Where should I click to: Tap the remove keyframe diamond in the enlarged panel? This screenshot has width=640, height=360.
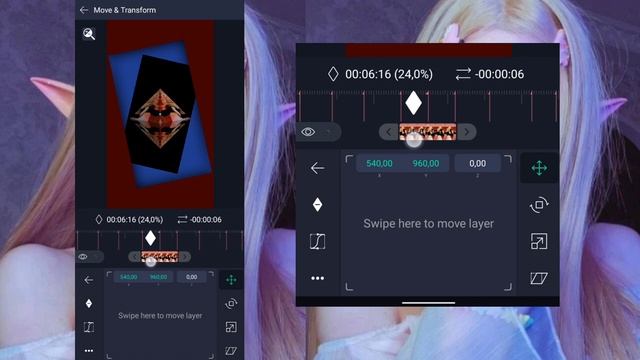coord(317,204)
